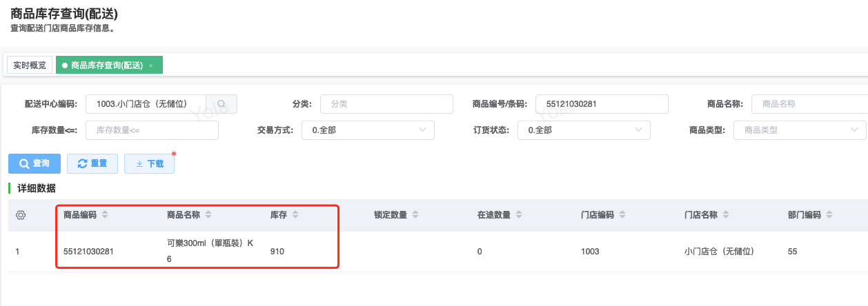Viewport: 868px width, 306px height.
Task: Click the search icon beside 配送中心编码 field
Action: 221,104
